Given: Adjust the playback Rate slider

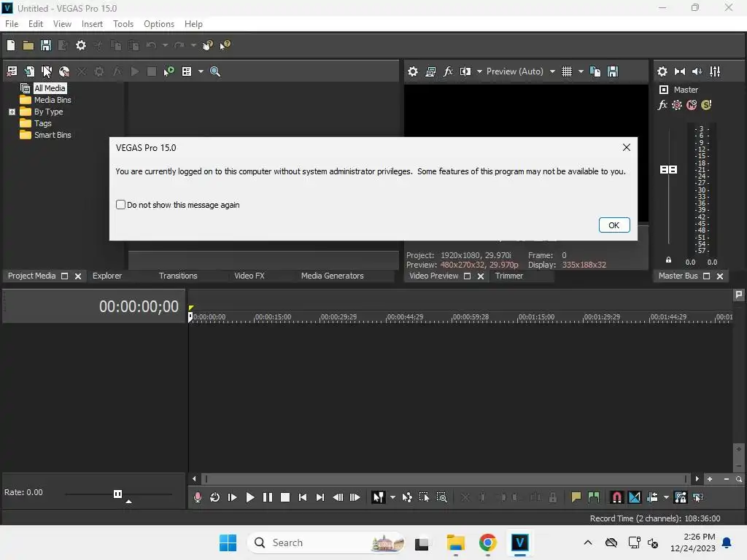Looking at the screenshot, I should coord(117,494).
